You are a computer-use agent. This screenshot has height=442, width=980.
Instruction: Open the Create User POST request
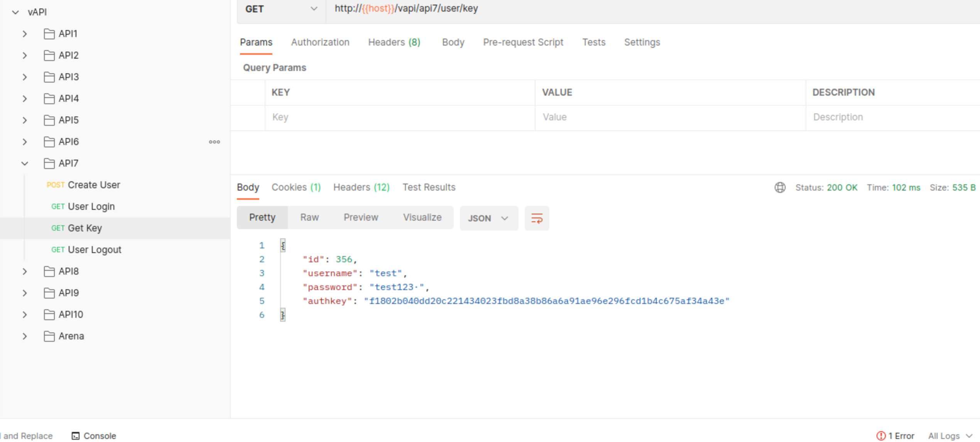[94, 185]
